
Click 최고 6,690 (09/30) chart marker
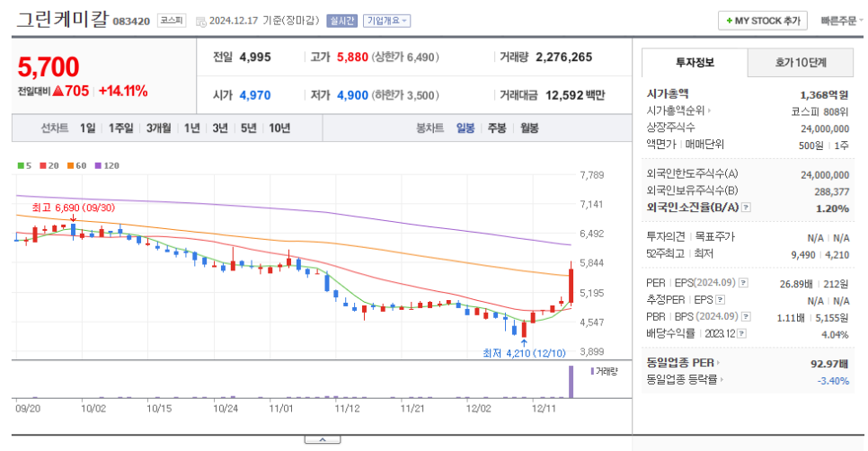(x=73, y=208)
